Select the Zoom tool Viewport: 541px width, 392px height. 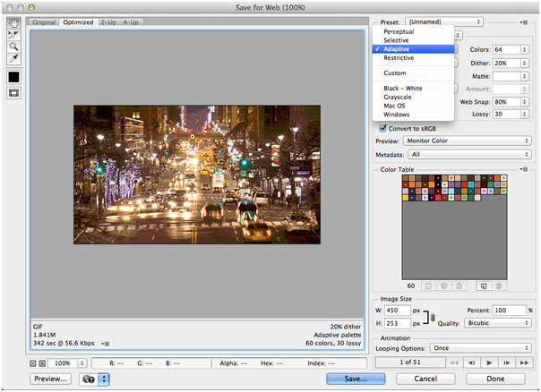click(x=15, y=45)
